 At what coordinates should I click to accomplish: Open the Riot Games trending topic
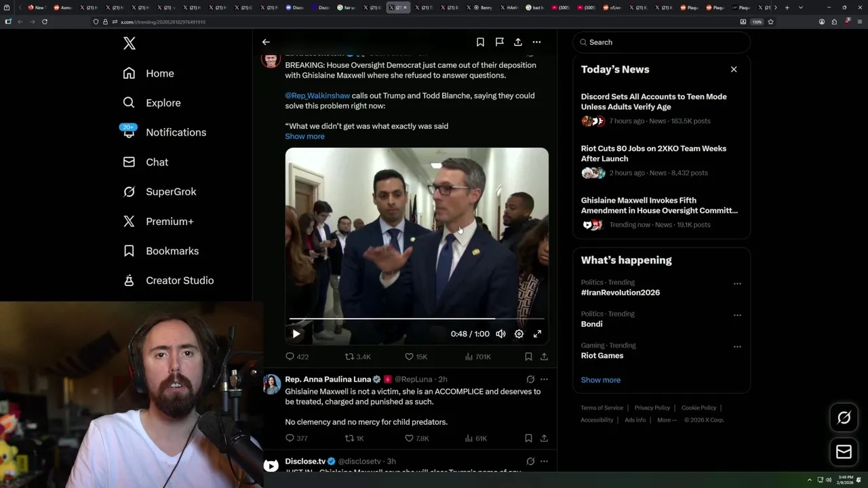point(602,356)
